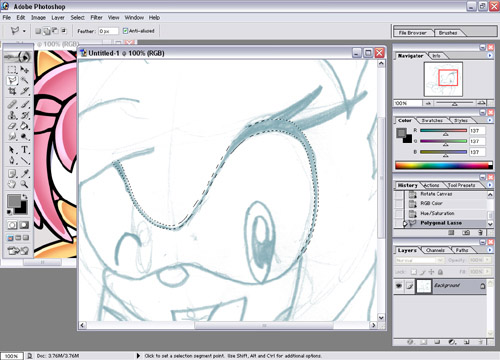This screenshot has height=360, width=500.
Task: Switch to the Actions tab
Action: 432,185
